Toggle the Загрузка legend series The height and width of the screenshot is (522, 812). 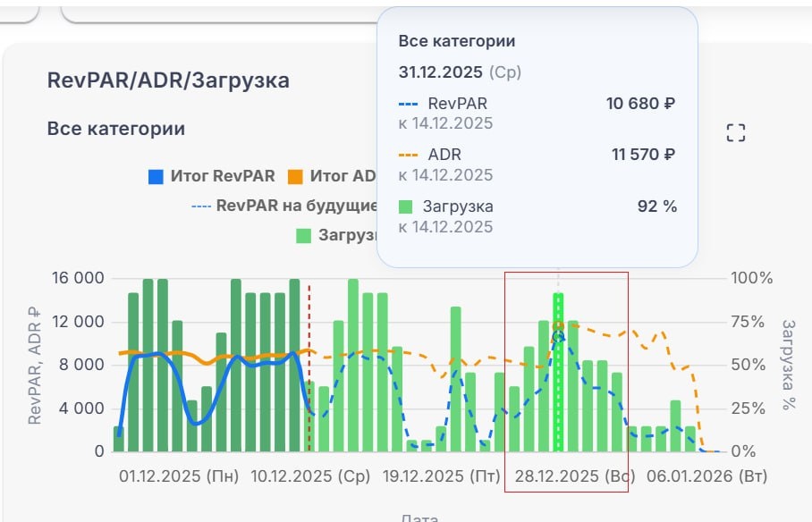click(x=336, y=235)
